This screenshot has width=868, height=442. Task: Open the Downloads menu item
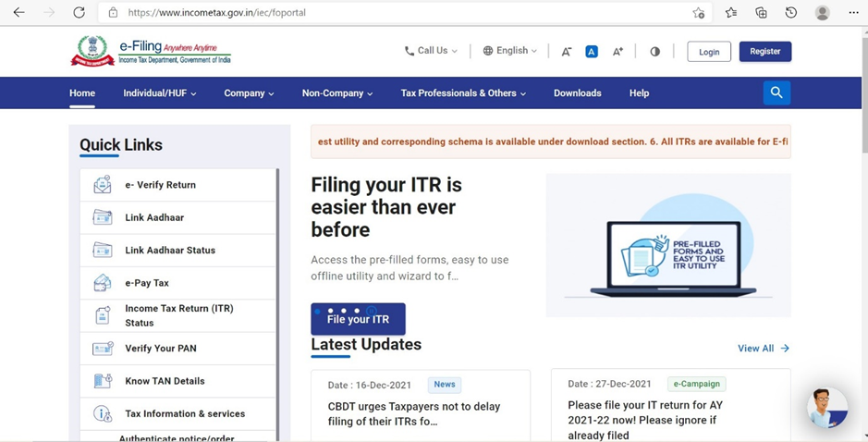[x=578, y=93]
